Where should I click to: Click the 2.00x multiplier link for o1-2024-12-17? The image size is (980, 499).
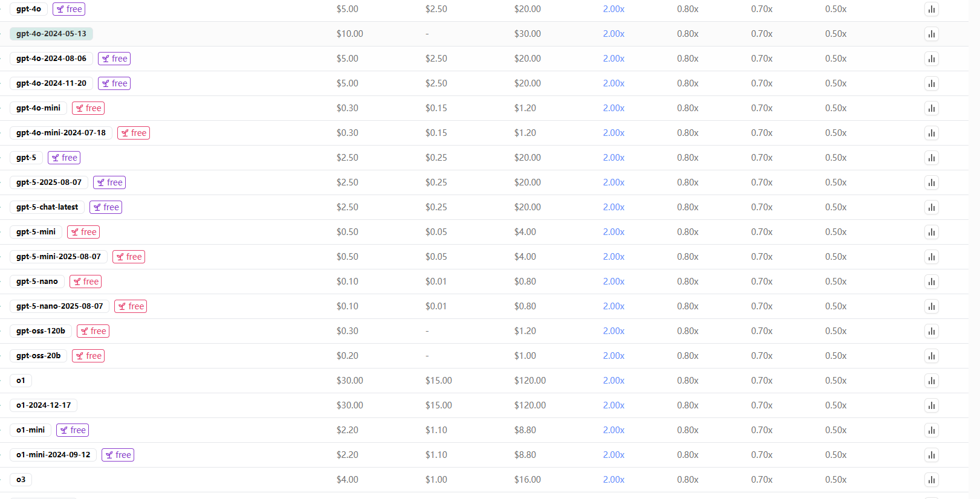(x=613, y=405)
